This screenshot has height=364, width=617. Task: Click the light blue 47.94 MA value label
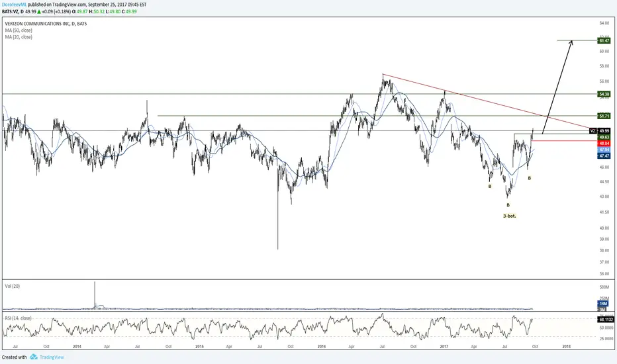click(604, 150)
